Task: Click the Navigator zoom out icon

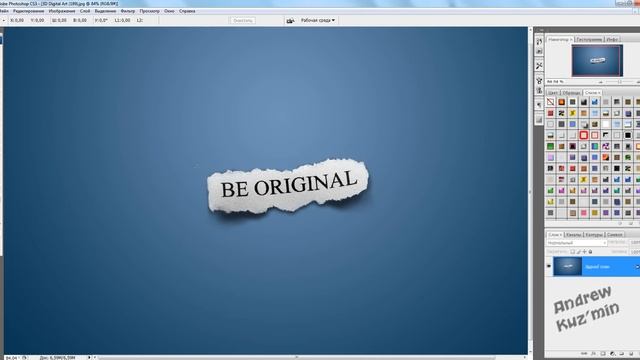Action: pyautogui.click(x=600, y=82)
